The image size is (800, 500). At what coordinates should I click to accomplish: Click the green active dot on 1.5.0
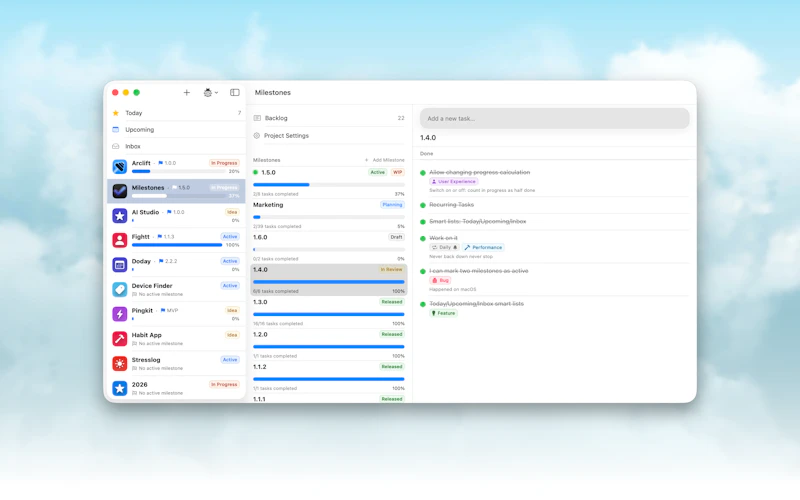coord(256,172)
